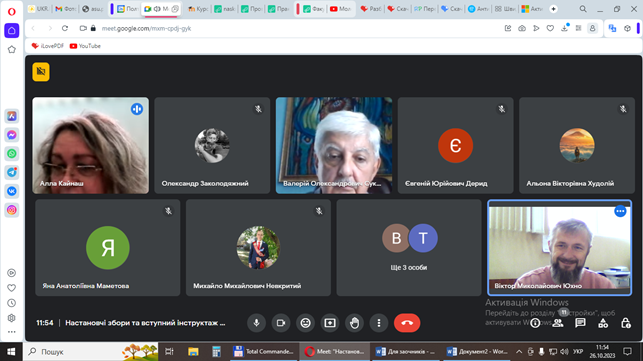643x361 pixels.
Task: Show hidden tray icons chevron
Action: (519, 352)
